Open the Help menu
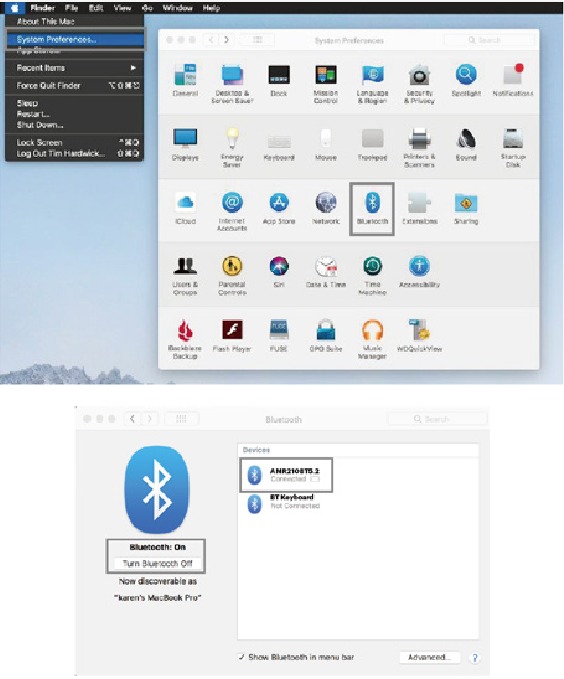 click(x=211, y=7)
